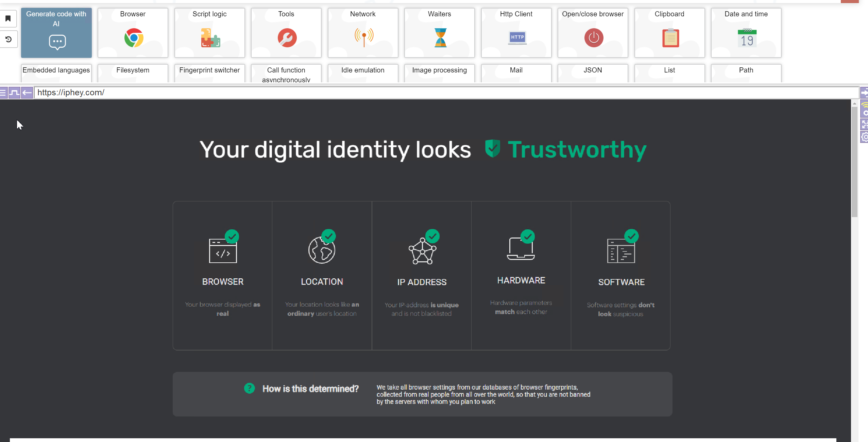Click the undo history icon on left
The width and height of the screenshot is (868, 442).
click(x=8, y=39)
